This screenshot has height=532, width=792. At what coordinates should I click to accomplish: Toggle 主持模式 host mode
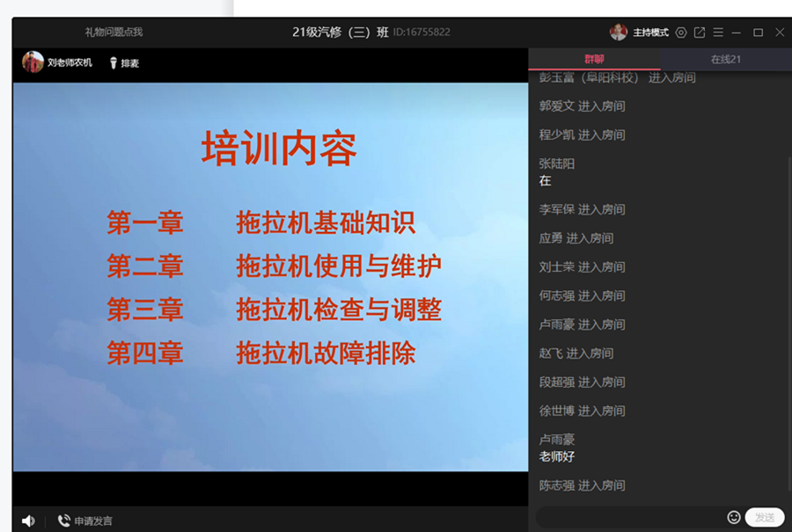[x=650, y=33]
